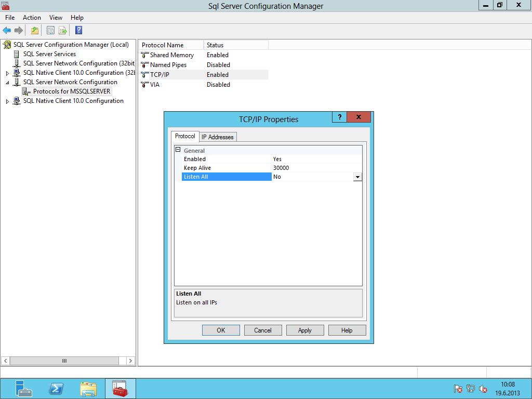Click the Shared Memory protocol icon

pyautogui.click(x=145, y=55)
